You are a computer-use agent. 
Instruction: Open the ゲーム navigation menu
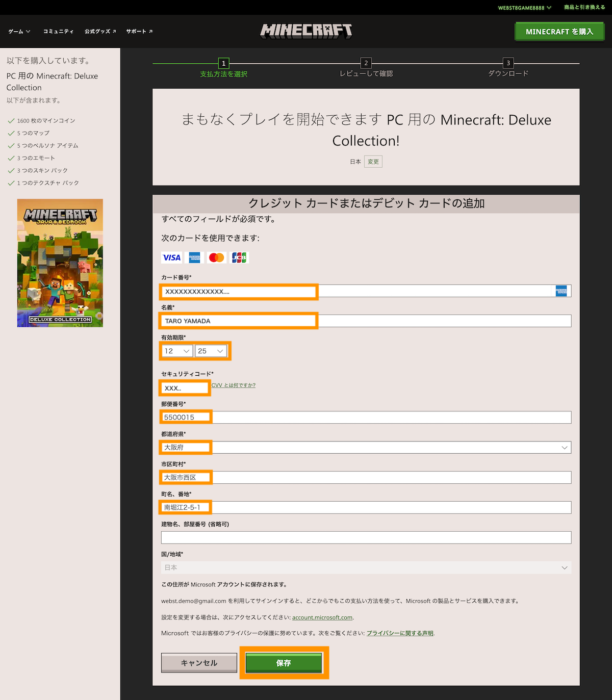click(x=18, y=31)
